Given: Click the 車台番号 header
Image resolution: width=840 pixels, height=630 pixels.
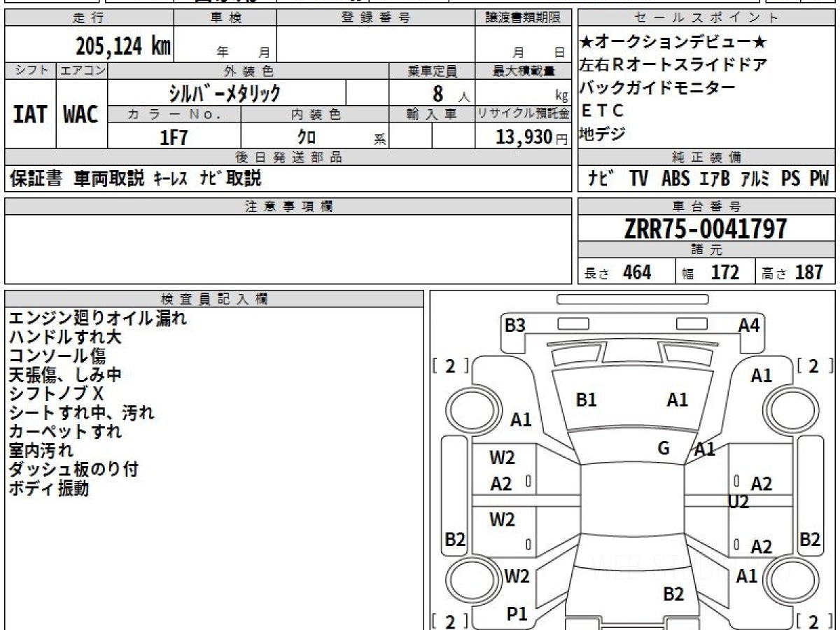Looking at the screenshot, I should pos(706,206).
